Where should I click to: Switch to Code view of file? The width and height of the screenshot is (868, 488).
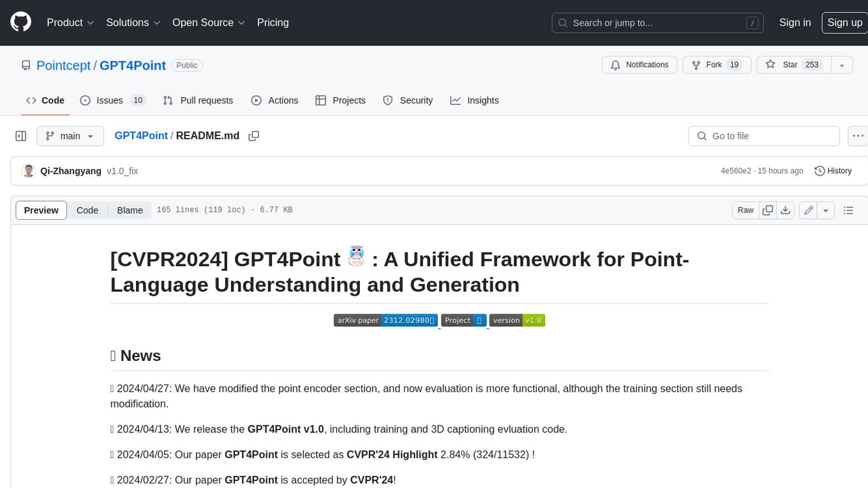pos(87,210)
